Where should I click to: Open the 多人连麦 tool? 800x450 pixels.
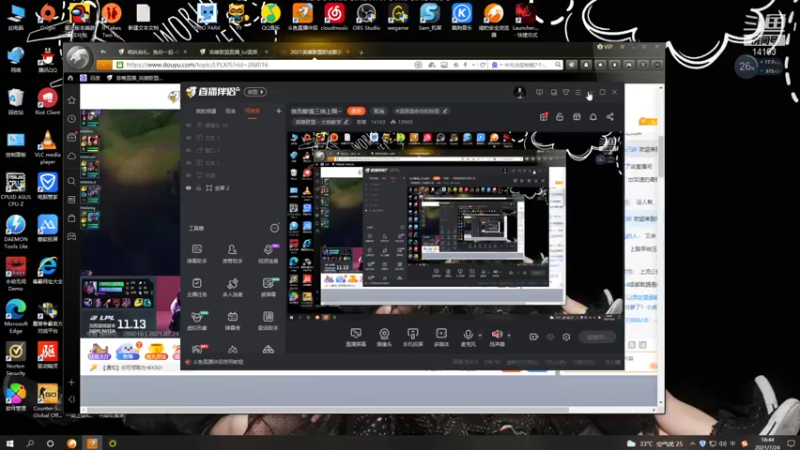tap(232, 287)
